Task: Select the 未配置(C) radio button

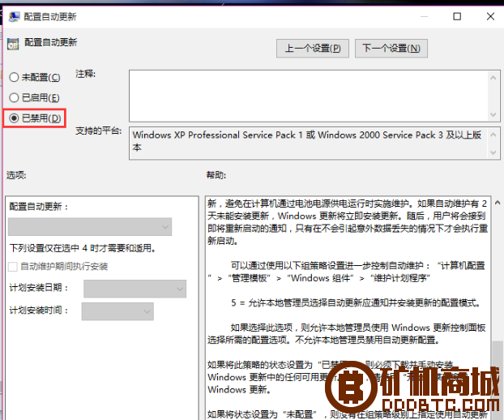Action: click(x=14, y=77)
